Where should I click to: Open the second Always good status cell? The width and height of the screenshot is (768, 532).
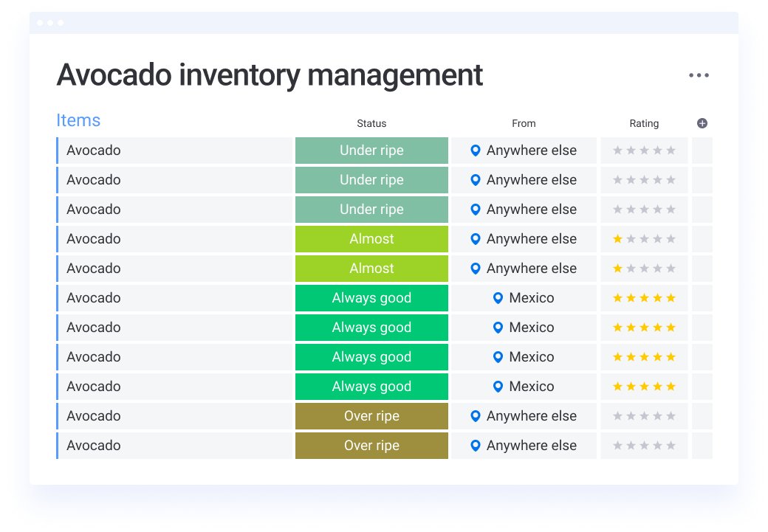[x=371, y=328]
